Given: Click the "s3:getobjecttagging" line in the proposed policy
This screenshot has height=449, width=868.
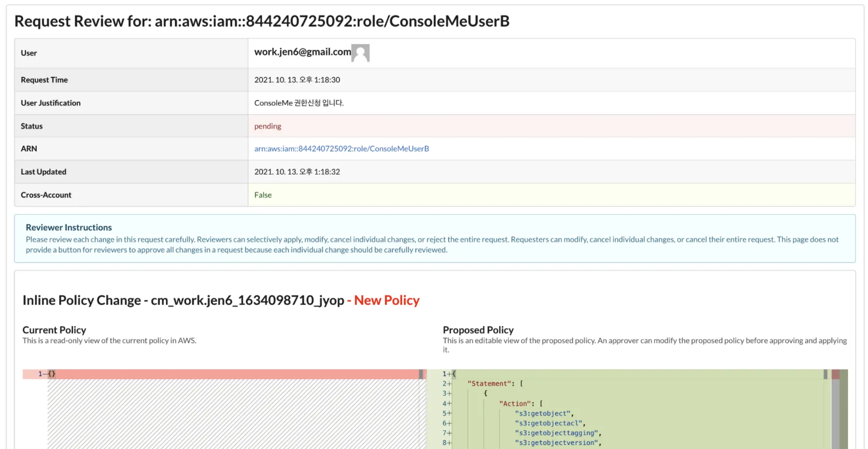Looking at the screenshot, I should point(558,433).
